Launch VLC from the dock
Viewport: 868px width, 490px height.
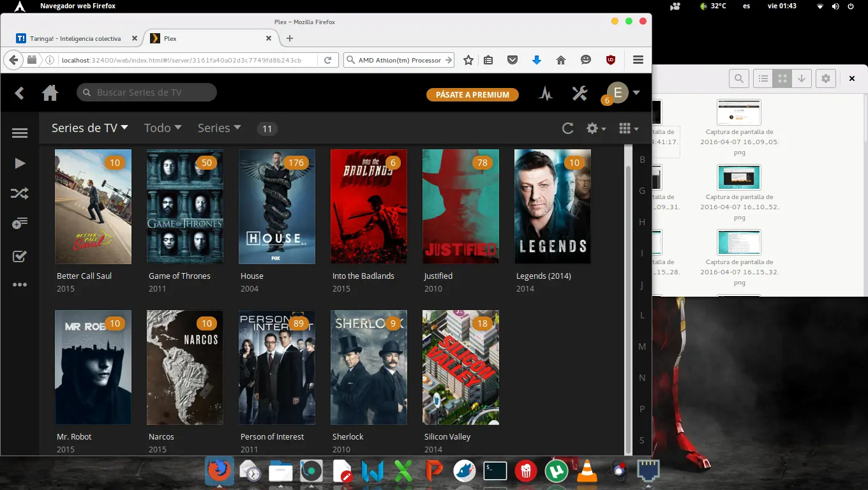(x=587, y=471)
